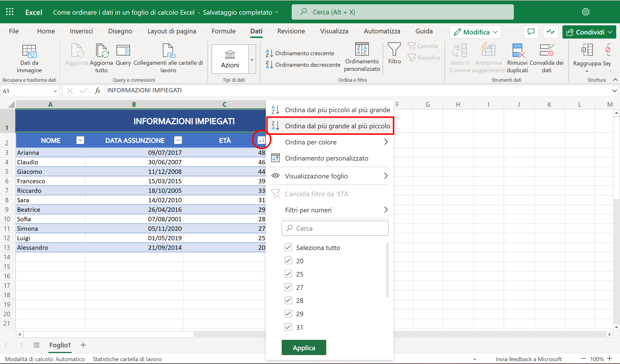Image resolution: width=620 pixels, height=364 pixels.
Task: Open the NOME column filter dropdown
Action: pos(80,140)
